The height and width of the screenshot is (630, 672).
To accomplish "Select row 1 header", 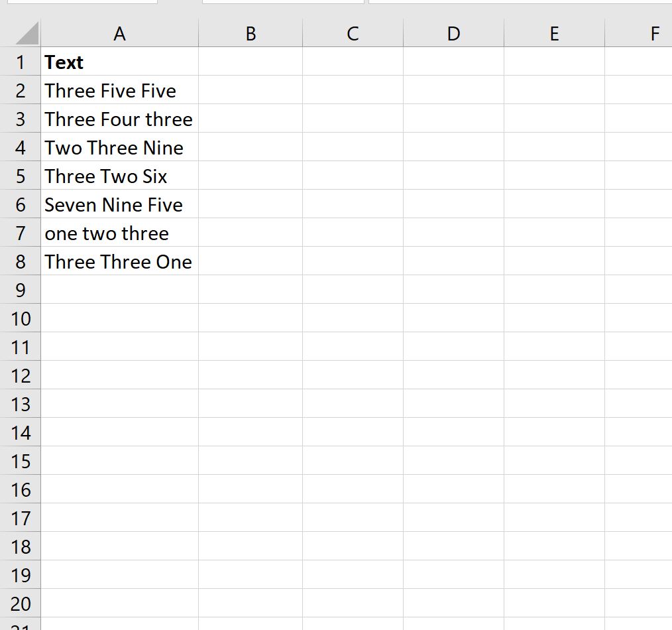I will click(x=20, y=61).
